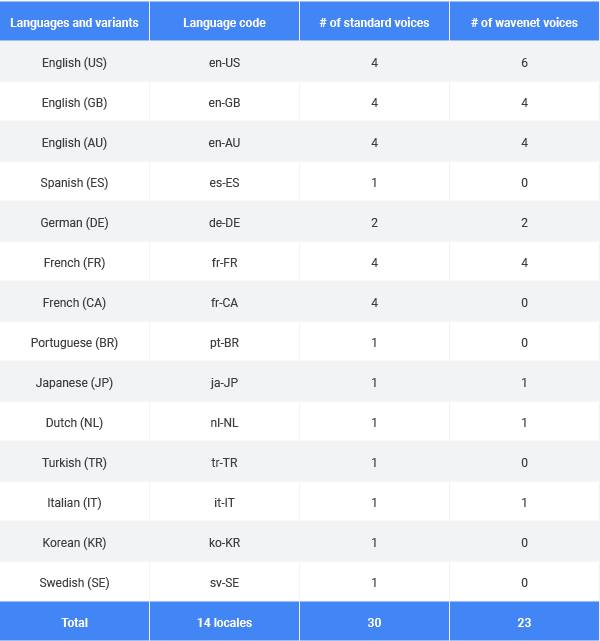Screen dimensions: 600x641
Task: Click the fr-CA language code cell
Action: (x=224, y=302)
